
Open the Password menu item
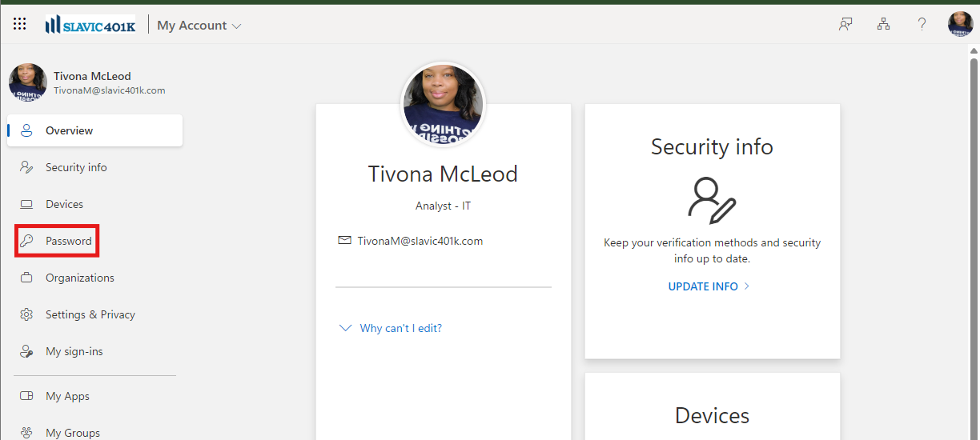(x=68, y=242)
